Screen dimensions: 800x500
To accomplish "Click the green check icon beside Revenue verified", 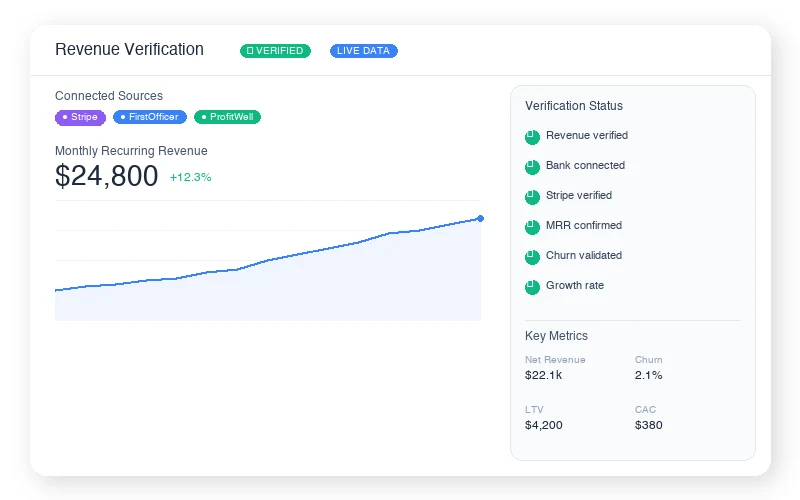I will tap(532, 137).
